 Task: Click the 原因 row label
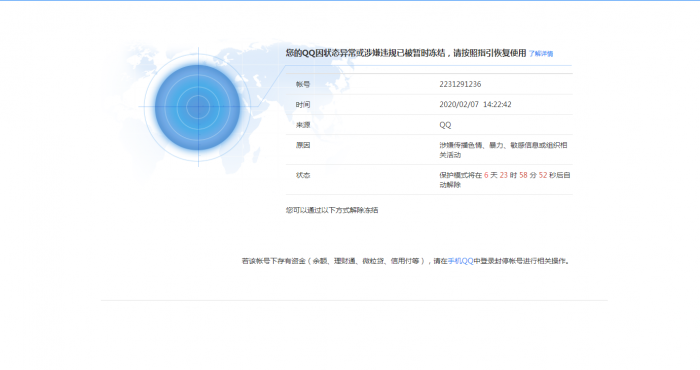pyautogui.click(x=303, y=146)
